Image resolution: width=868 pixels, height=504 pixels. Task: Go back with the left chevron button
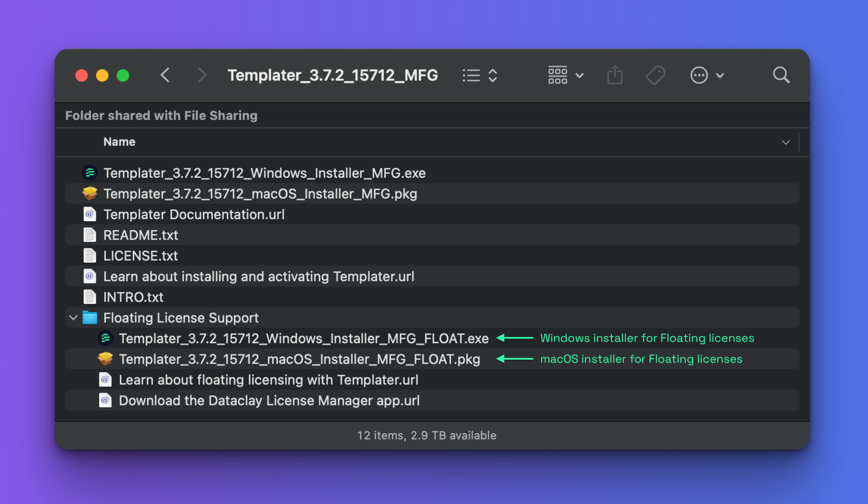[x=165, y=75]
